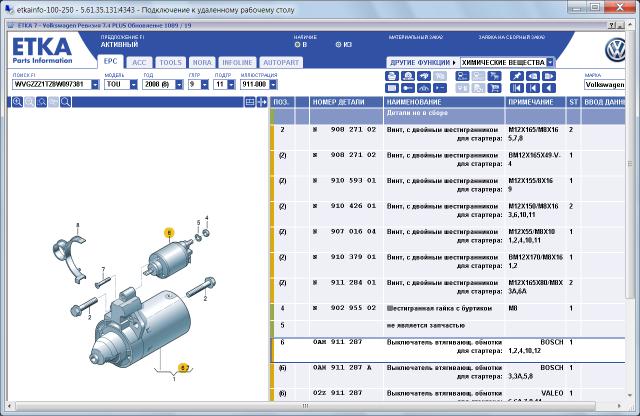Click the speedometer gauge icon in the toolbar

tap(424, 88)
